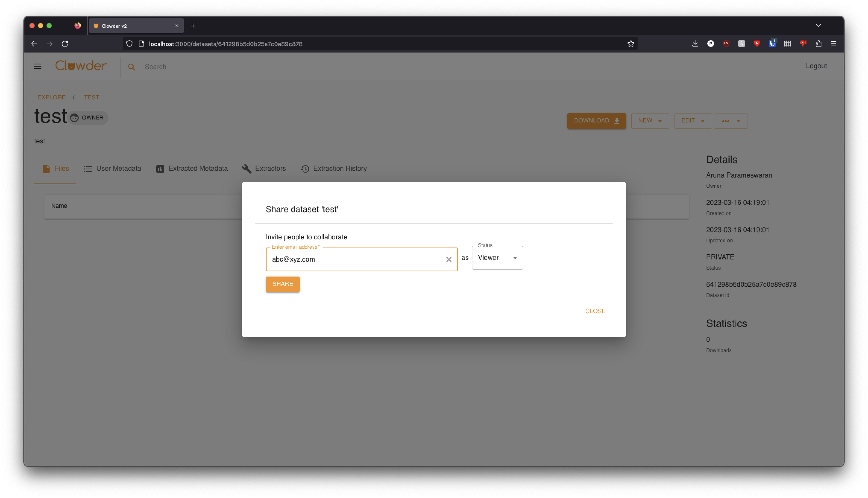This screenshot has height=498, width=868.
Task: Open a new browser tab
Action: pyautogui.click(x=193, y=26)
